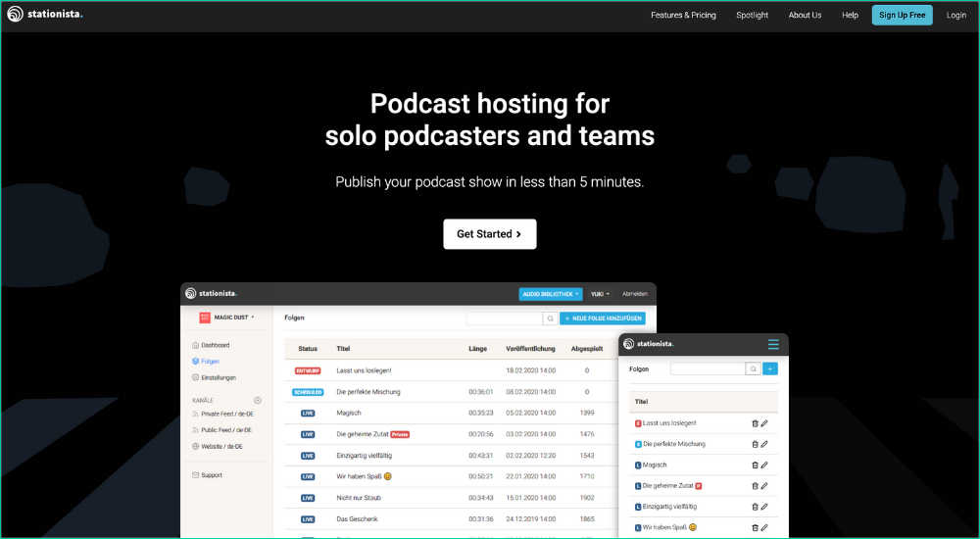Click the trash icon in the mobile Wir haben Spaß row
Image resolution: width=980 pixels, height=539 pixels.
click(755, 528)
